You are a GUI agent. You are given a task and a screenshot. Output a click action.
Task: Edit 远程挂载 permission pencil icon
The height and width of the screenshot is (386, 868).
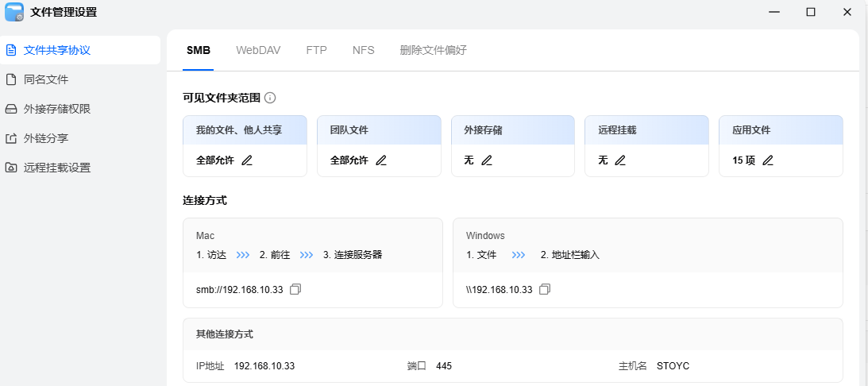click(x=620, y=160)
